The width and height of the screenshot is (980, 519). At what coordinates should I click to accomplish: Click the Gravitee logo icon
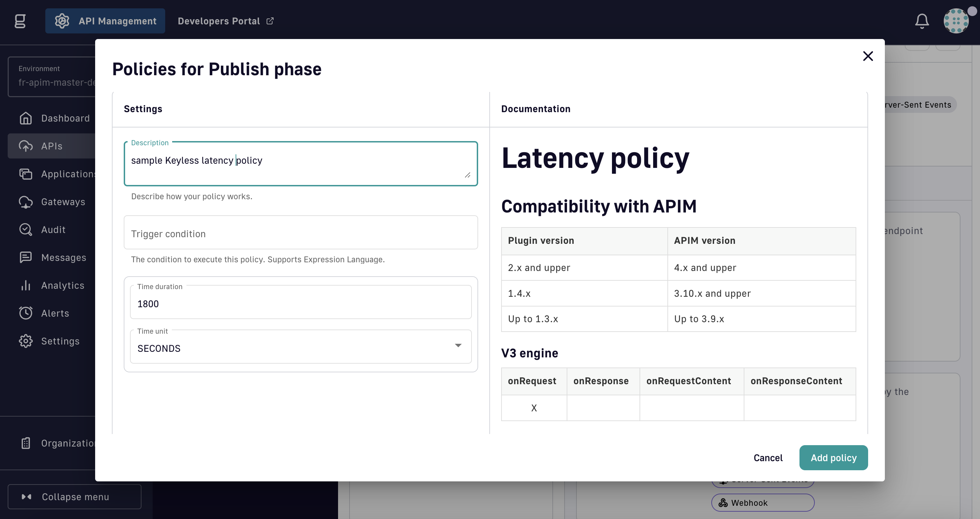pyautogui.click(x=20, y=21)
